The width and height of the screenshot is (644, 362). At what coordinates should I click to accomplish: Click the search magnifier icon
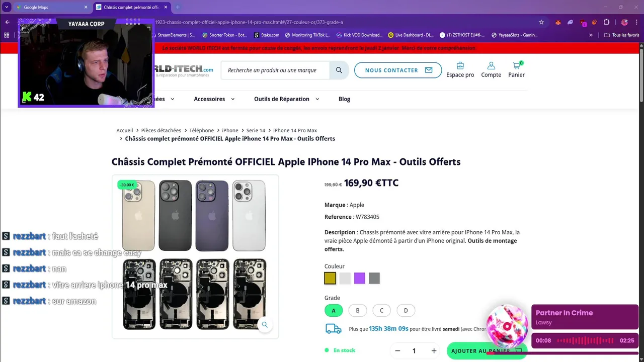[339, 70]
